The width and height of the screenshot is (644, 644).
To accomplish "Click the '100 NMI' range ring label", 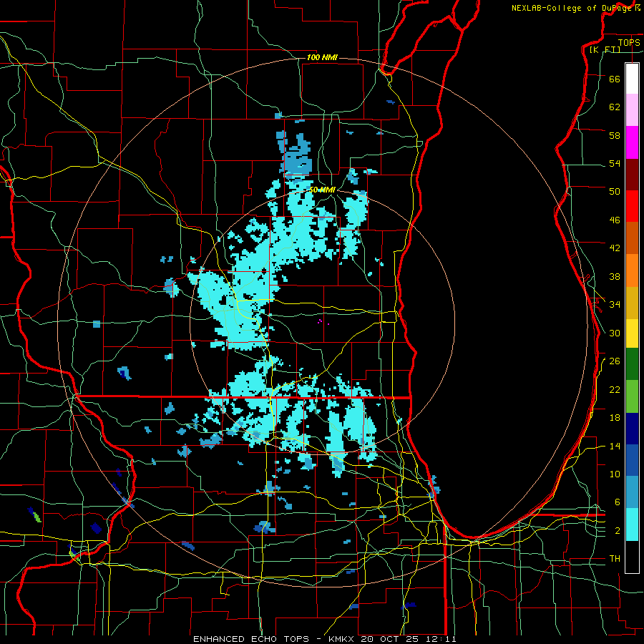I will (322, 57).
